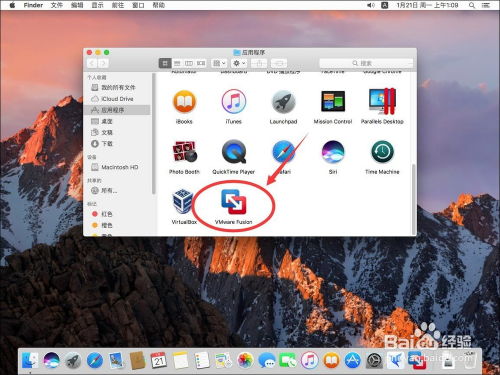Select the red tag 红色 in sidebar
Viewport: 500px width, 375px height.
pyautogui.click(x=118, y=214)
